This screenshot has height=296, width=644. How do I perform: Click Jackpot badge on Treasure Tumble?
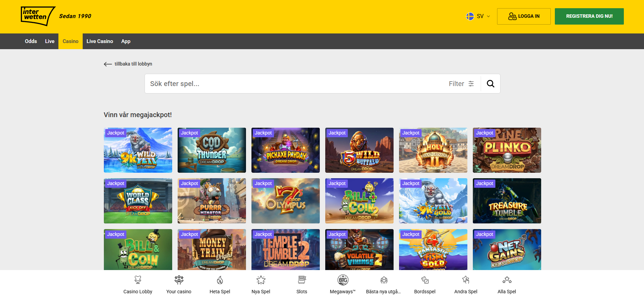[x=484, y=183]
